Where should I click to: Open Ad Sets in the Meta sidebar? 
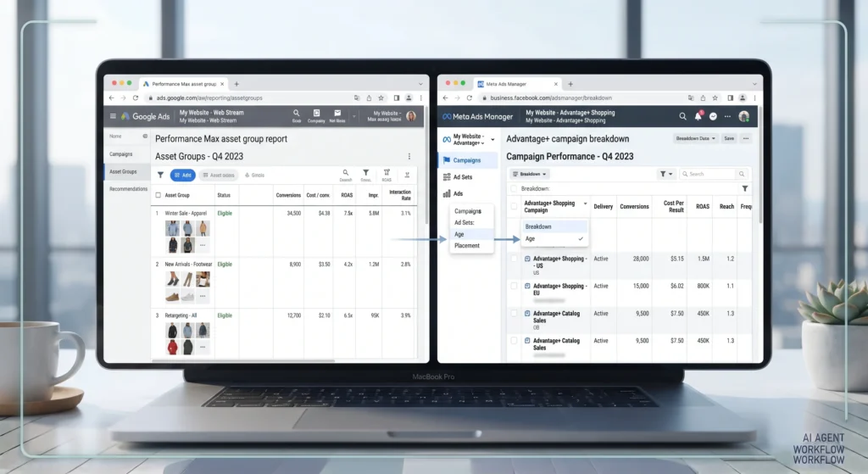(463, 177)
